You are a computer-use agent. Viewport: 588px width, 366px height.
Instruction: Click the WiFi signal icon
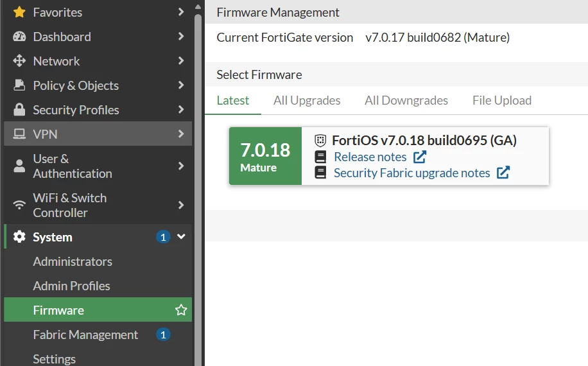coord(19,205)
